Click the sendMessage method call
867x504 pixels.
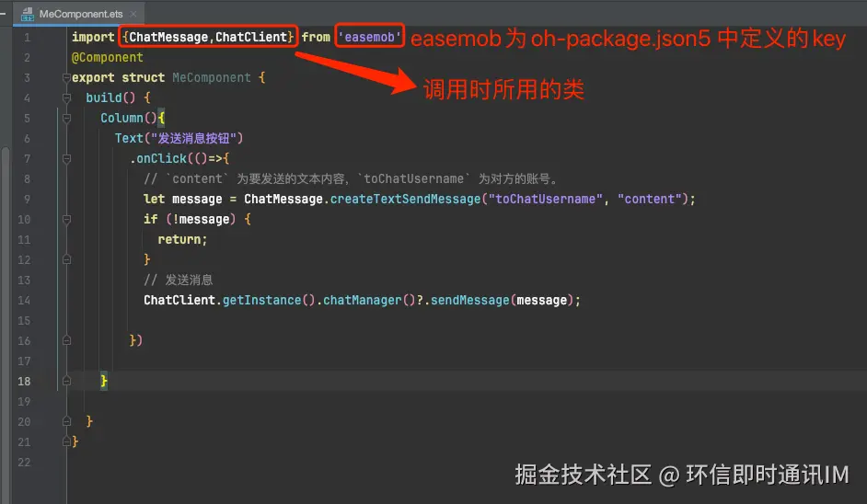coord(470,300)
